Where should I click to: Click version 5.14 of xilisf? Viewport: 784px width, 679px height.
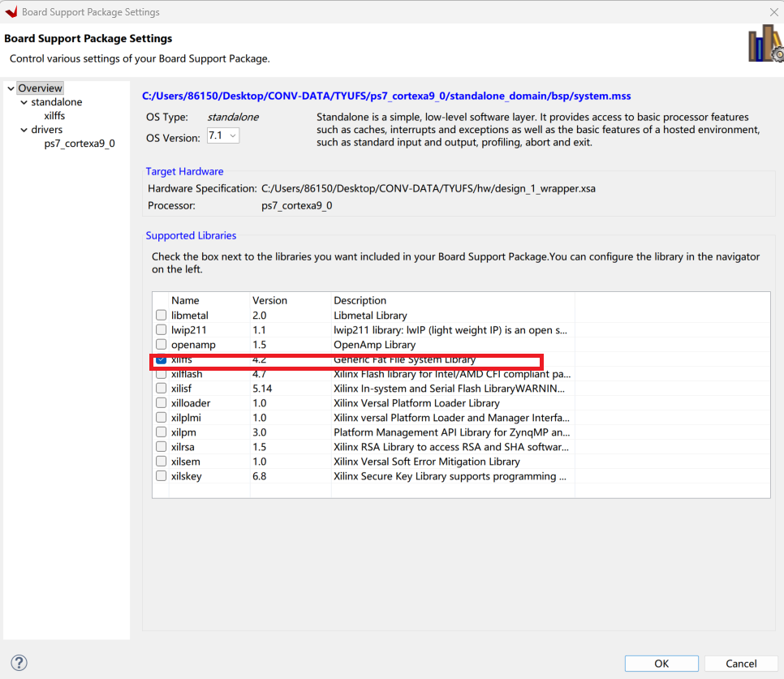click(x=262, y=389)
